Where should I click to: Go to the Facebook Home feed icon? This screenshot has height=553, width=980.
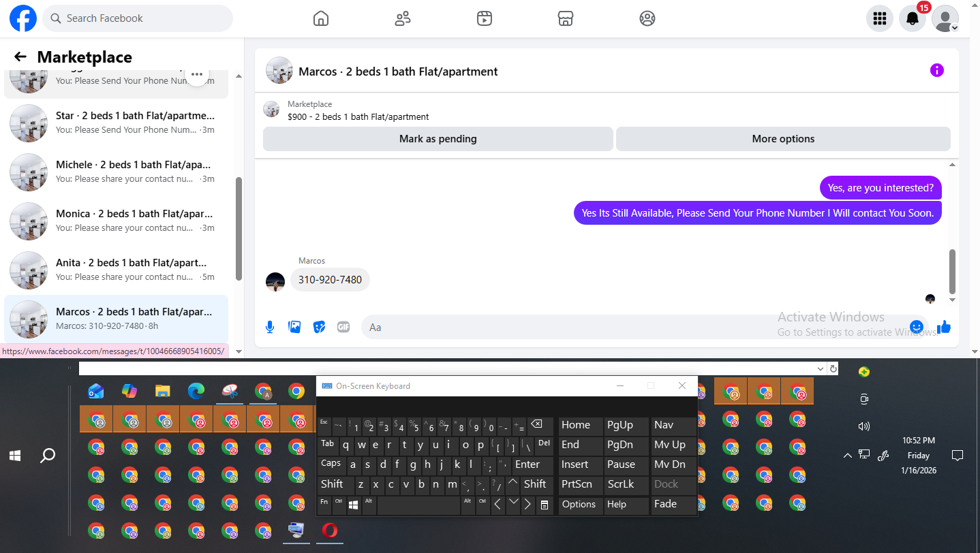(321, 18)
